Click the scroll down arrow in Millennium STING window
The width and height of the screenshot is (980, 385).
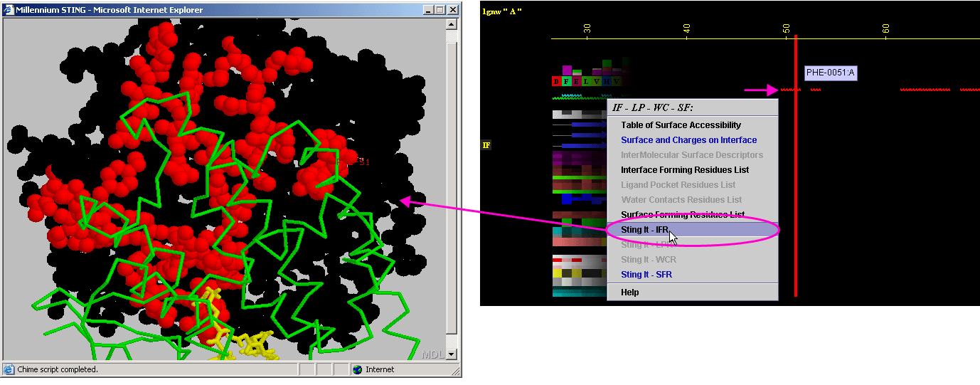[451, 354]
